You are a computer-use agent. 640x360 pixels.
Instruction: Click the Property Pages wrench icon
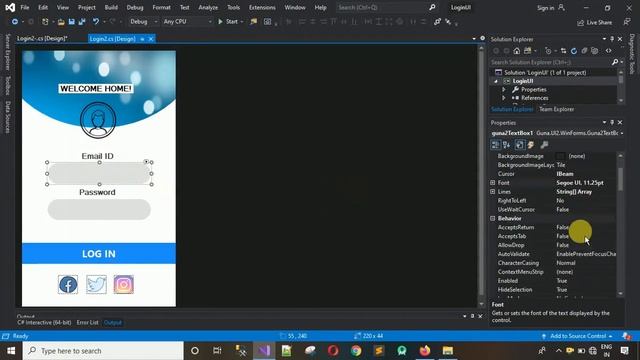coord(544,145)
